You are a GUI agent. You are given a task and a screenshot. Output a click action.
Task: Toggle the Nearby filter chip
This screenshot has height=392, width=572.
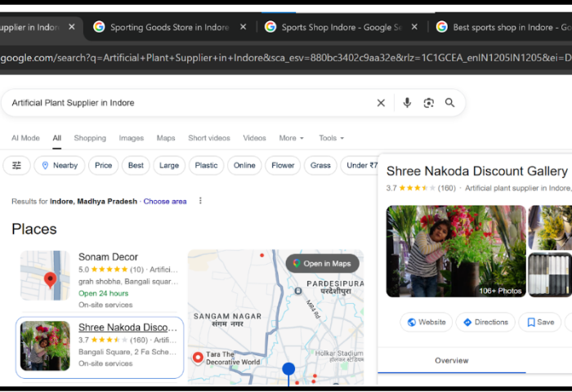59,165
